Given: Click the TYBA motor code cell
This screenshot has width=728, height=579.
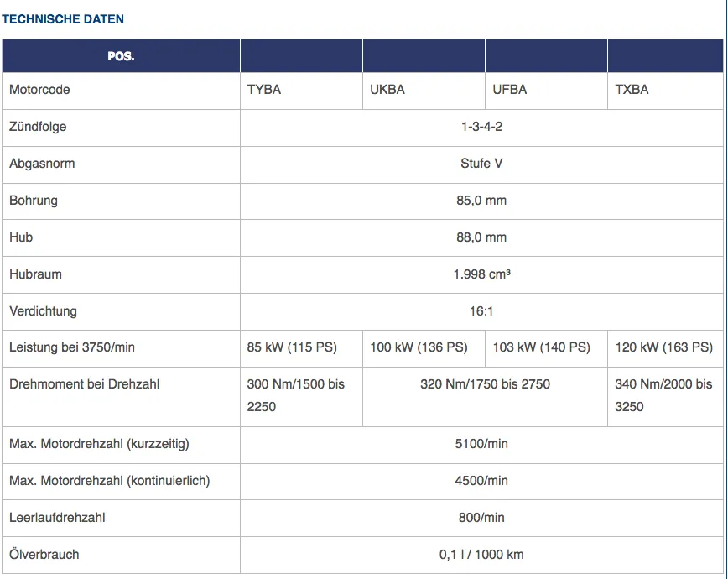Looking at the screenshot, I should pyautogui.click(x=264, y=90).
